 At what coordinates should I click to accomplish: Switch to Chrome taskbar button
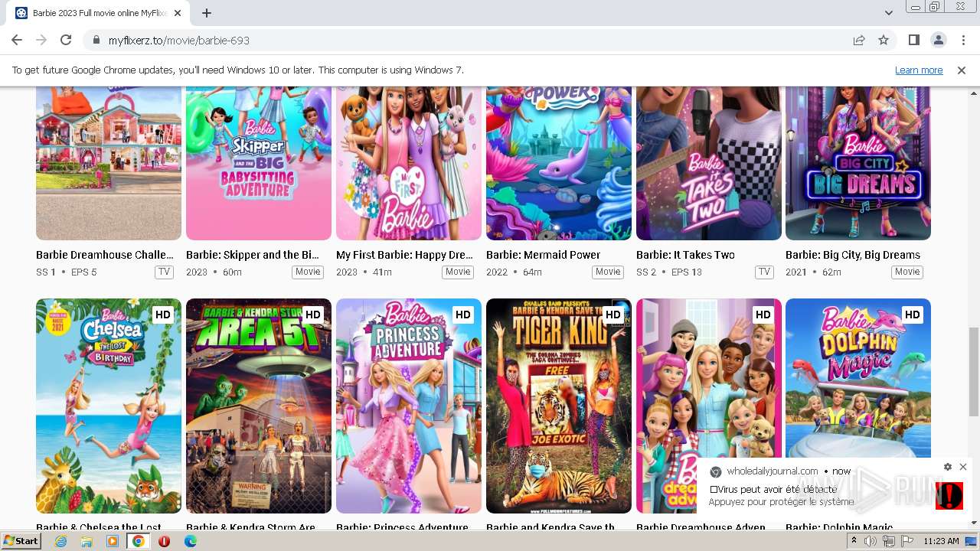pyautogui.click(x=139, y=541)
